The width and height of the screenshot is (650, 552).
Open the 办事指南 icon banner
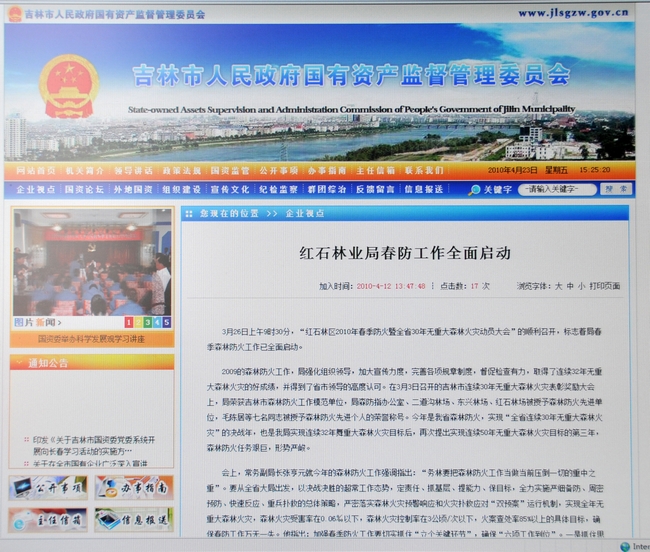coord(134,487)
